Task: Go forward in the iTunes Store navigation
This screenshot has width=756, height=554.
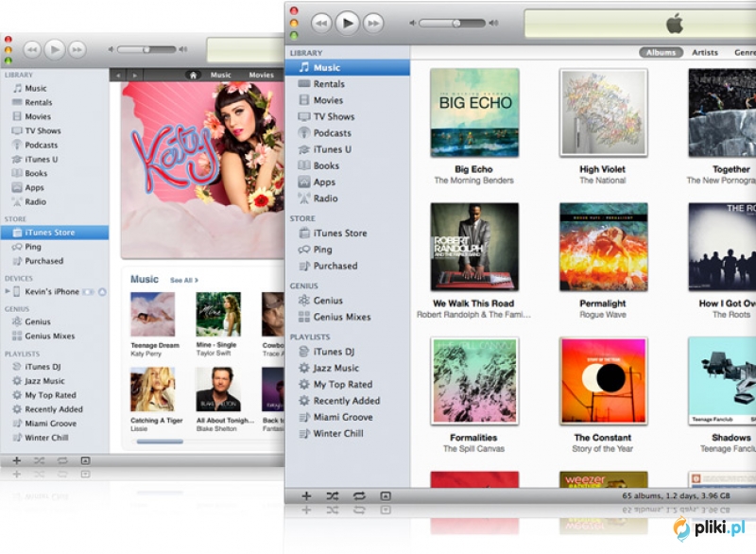Action: click(134, 76)
